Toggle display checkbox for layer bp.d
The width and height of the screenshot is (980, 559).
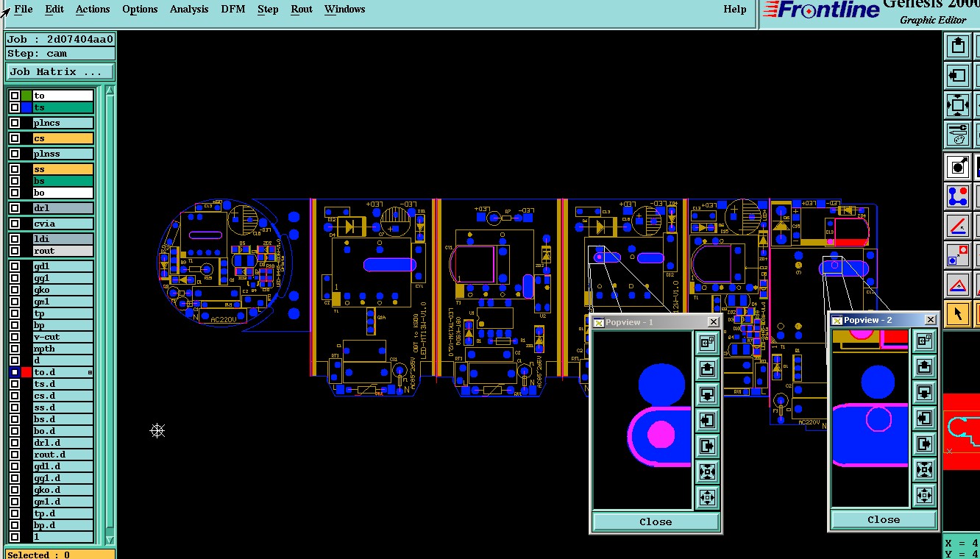point(15,525)
